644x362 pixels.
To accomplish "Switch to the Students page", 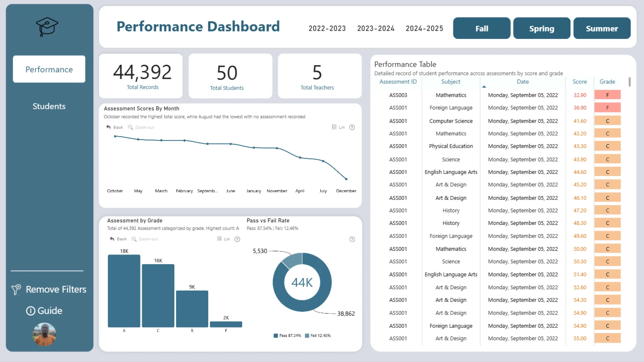I will point(49,106).
